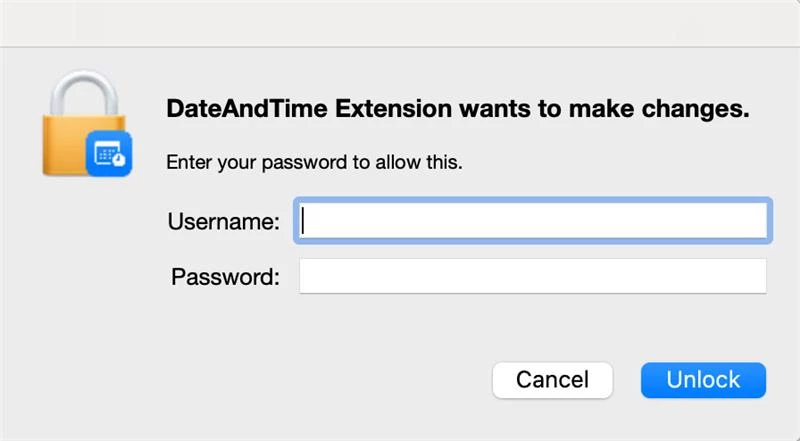
Task: Click the "Enter your password to allow this." message
Action: tap(314, 162)
